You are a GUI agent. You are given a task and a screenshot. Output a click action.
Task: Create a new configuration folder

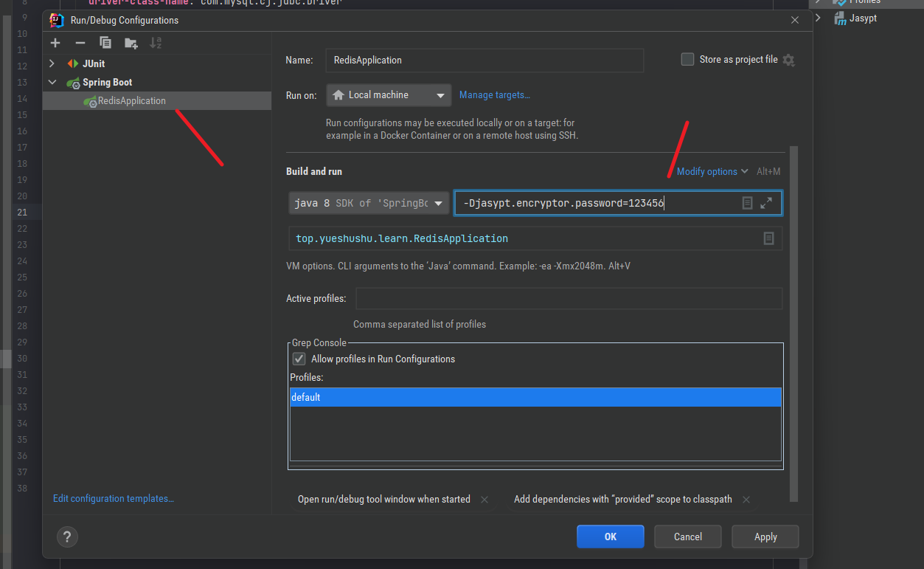131,43
